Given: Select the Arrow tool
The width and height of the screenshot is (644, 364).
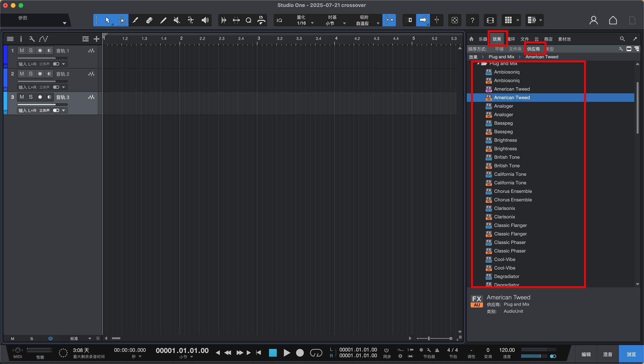Looking at the screenshot, I should coord(107,20).
